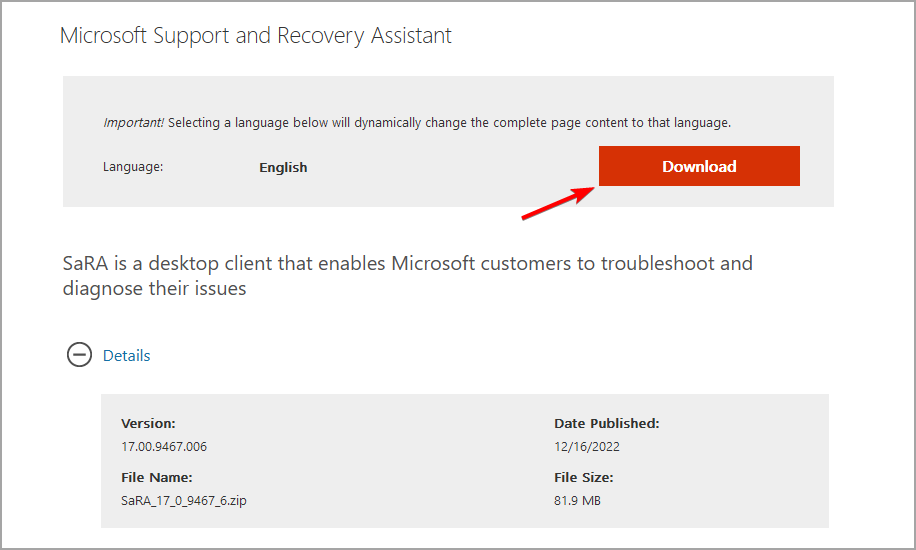The width and height of the screenshot is (916, 550).
Task: Click the published date 12/16/2022
Action: [x=587, y=447]
